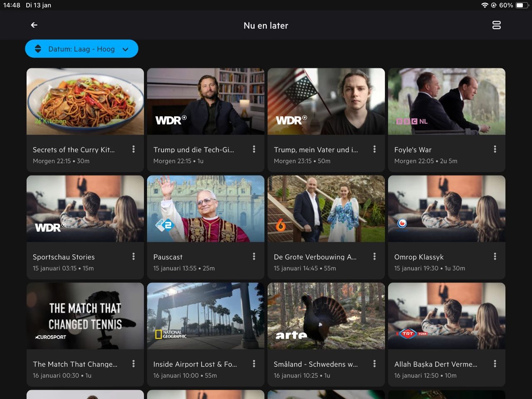The image size is (532, 399).
Task: Select the title "Trump, mein Vater und i..."
Action: tap(316, 150)
